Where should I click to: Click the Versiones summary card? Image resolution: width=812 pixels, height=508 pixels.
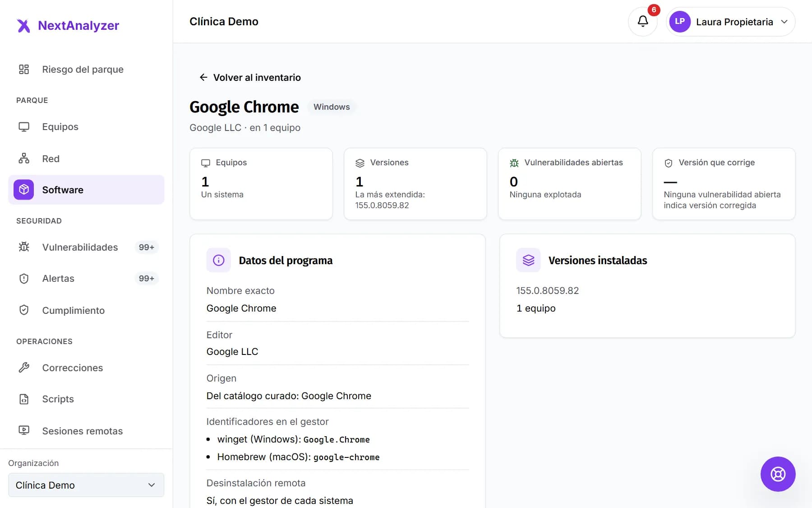[x=415, y=184]
